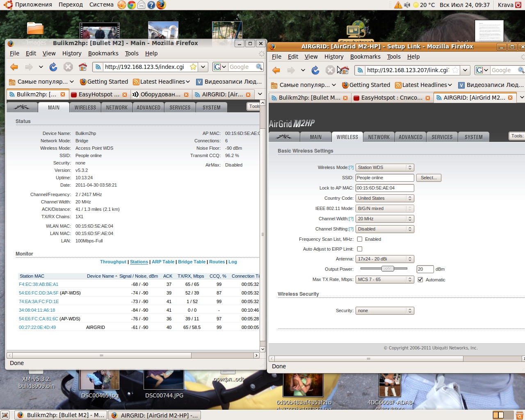Image resolution: width=525 pixels, height=420 pixels.
Task: Click the power icon next to Krava
Action: coord(518,5)
